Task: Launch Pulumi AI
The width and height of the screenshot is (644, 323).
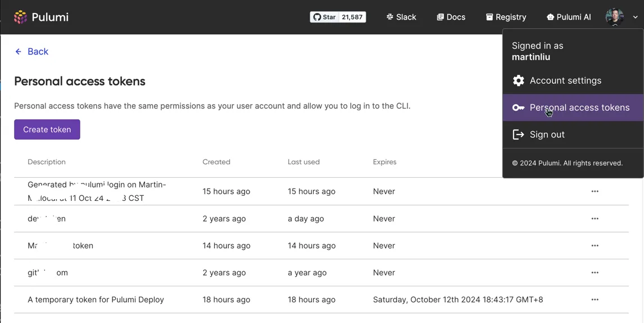Action: click(x=569, y=17)
